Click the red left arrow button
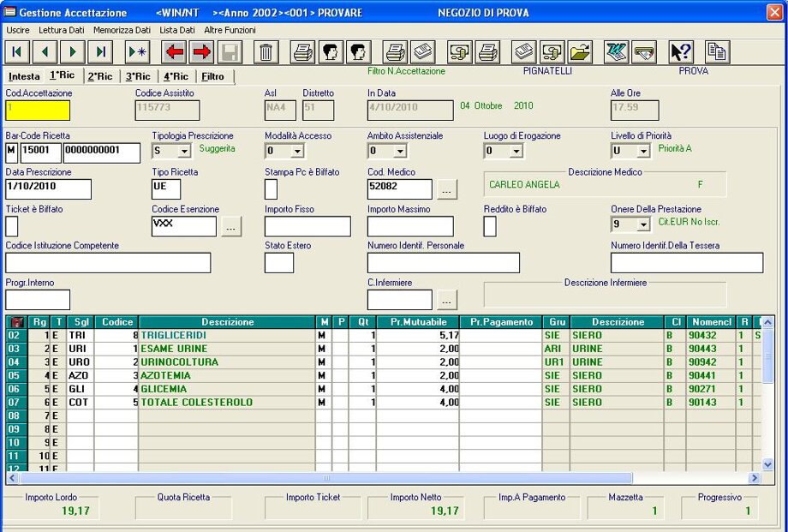This screenshot has height=532, width=788. click(175, 51)
